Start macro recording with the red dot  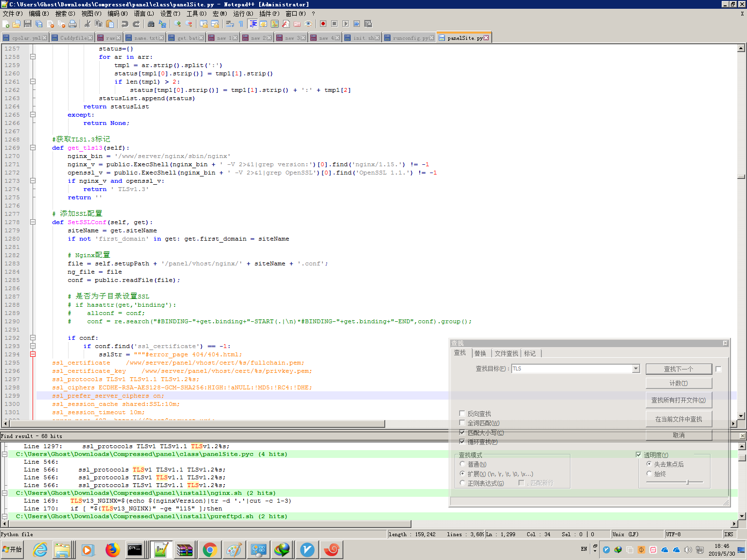[323, 24]
